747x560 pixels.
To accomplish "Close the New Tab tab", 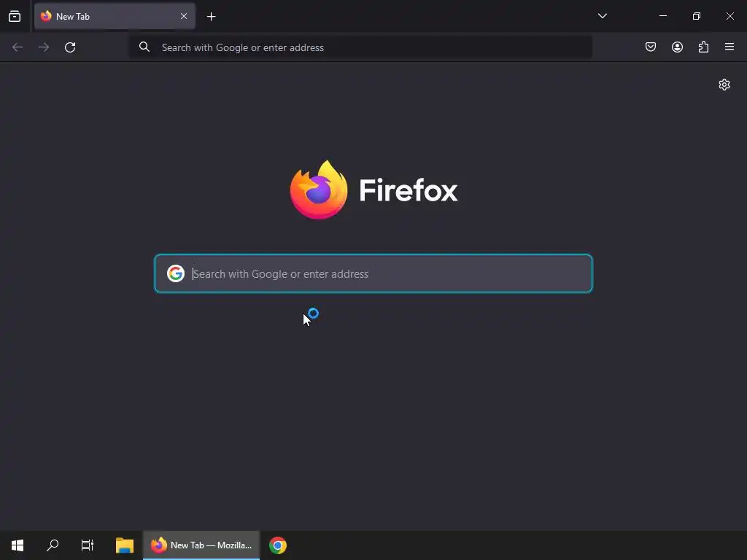I will [184, 16].
